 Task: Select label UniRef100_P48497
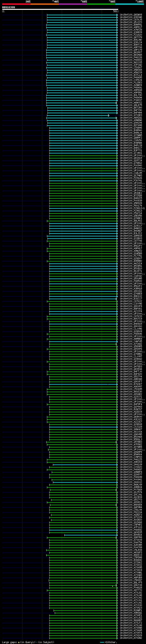click(x=131, y=469)
